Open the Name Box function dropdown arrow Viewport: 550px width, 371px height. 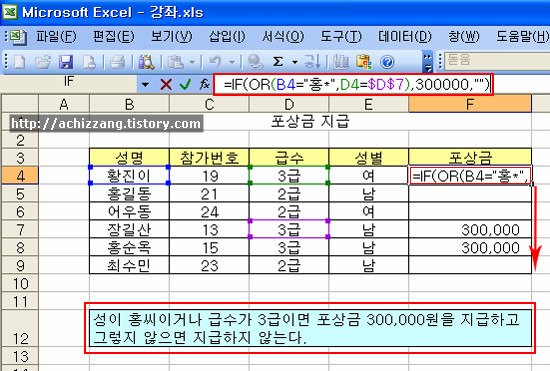pos(145,85)
